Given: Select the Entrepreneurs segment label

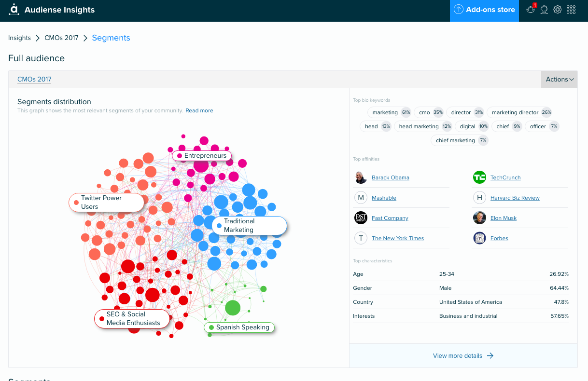Looking at the screenshot, I should pyautogui.click(x=202, y=156).
